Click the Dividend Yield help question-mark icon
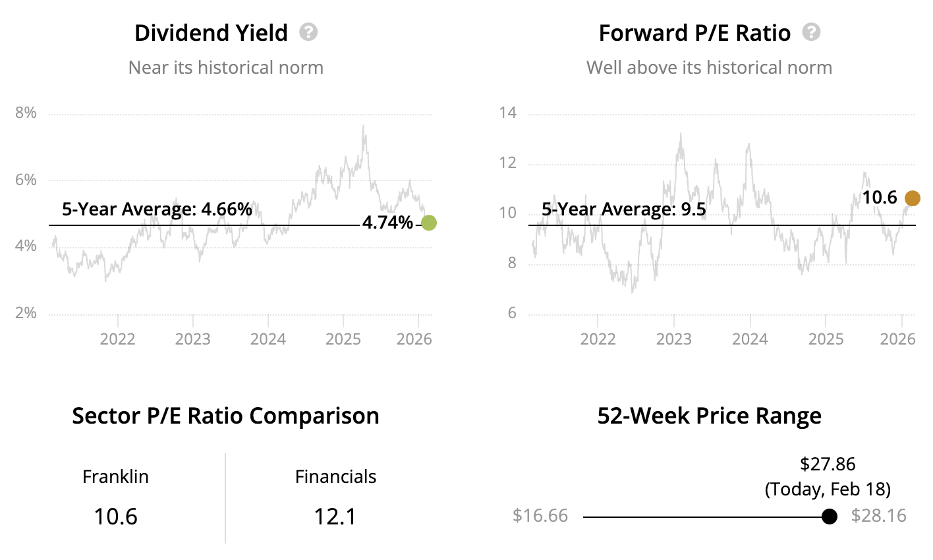Screen dimensions: 933x560 click(x=308, y=32)
